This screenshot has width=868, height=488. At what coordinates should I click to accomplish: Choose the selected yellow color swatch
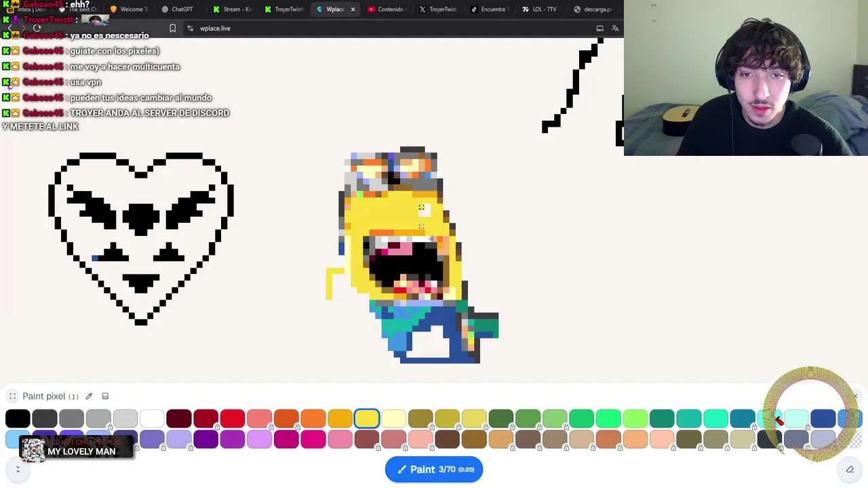point(367,419)
